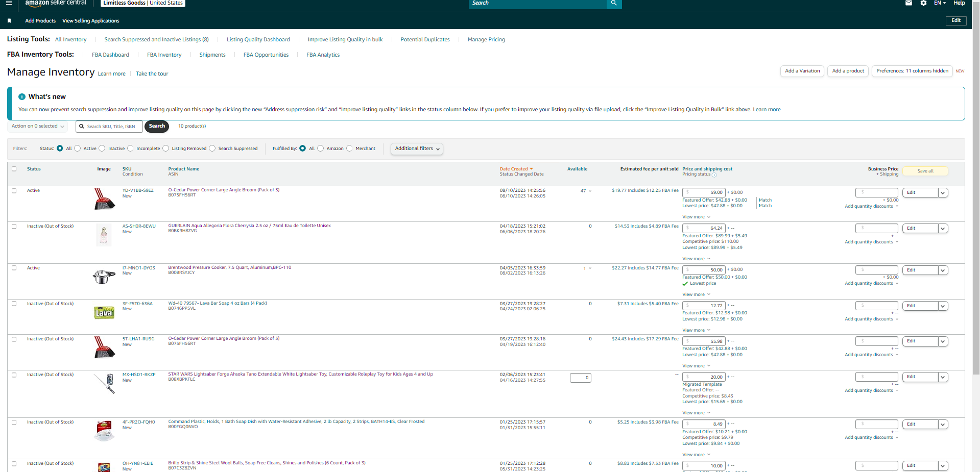Viewport: 980px width, 472px height.
Task: Filter by Merchant fulfillment radio
Action: point(349,148)
